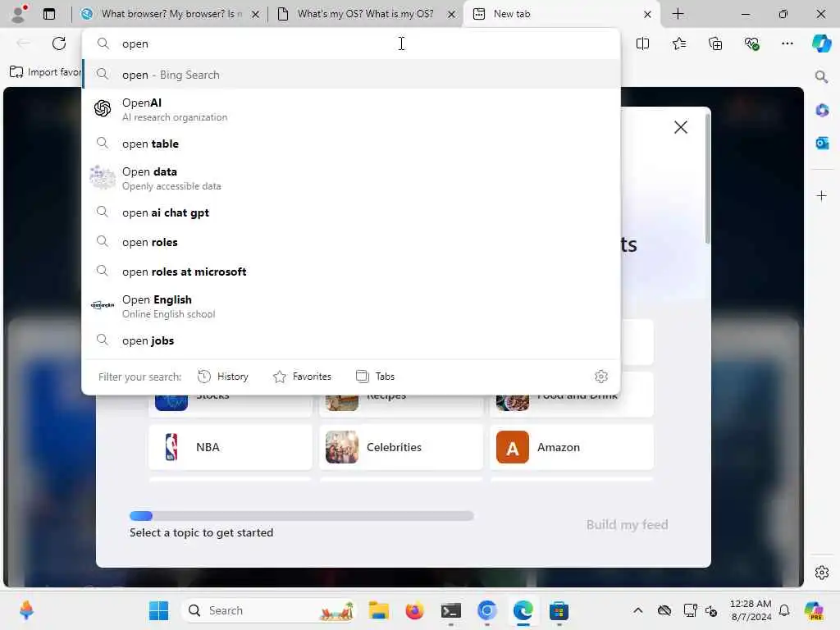Open Firefox from taskbar

[414, 610]
